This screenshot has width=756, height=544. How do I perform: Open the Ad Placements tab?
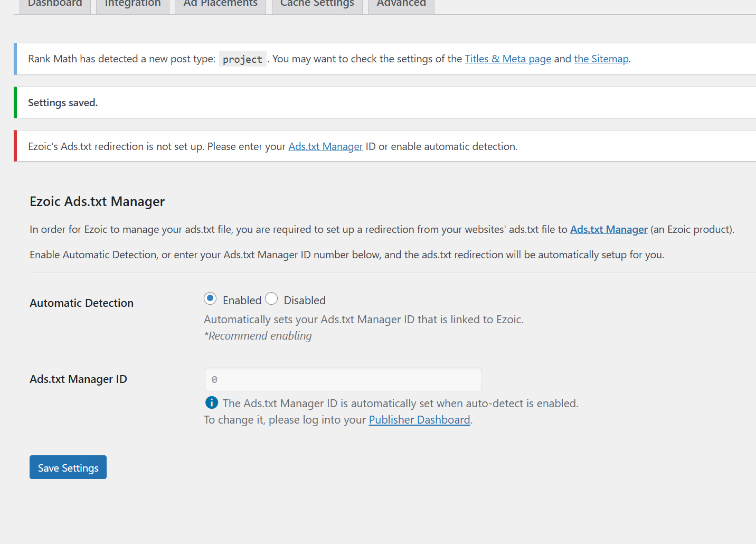(x=220, y=5)
